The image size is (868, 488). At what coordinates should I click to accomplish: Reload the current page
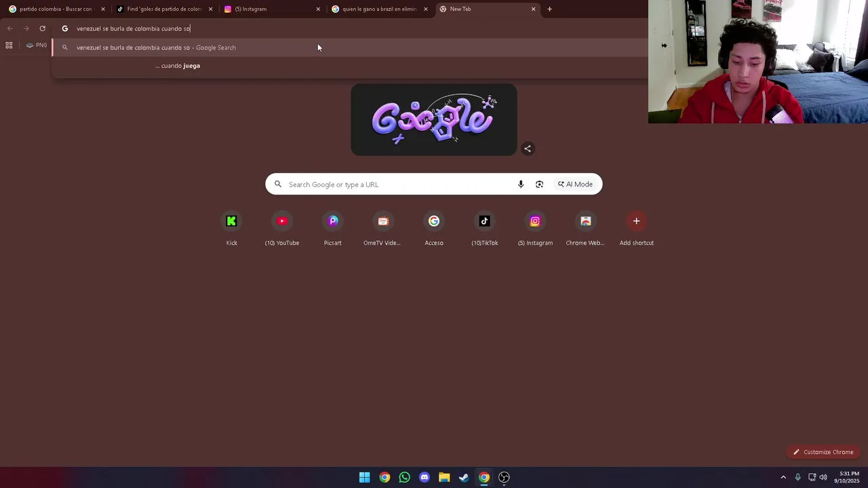point(42,28)
